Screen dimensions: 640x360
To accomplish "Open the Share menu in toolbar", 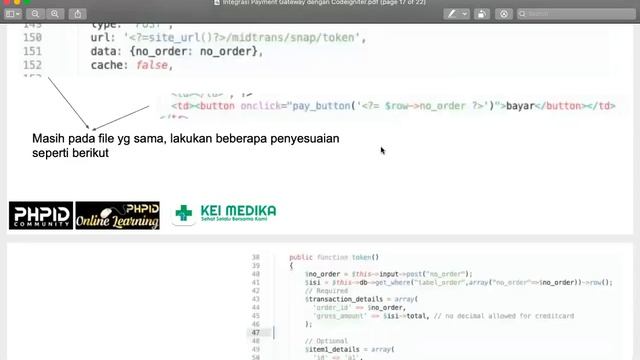I will (x=78, y=14).
